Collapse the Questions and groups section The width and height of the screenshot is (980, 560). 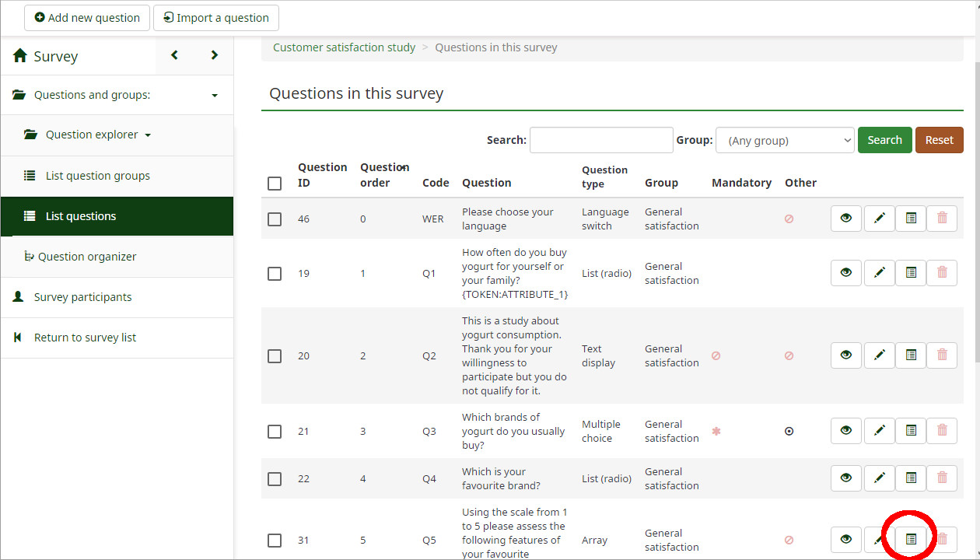(x=214, y=95)
